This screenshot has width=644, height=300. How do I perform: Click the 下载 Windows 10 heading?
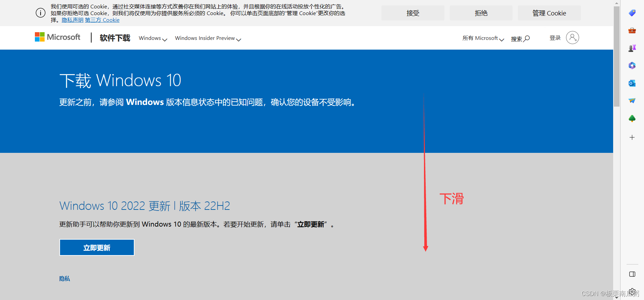tap(120, 80)
